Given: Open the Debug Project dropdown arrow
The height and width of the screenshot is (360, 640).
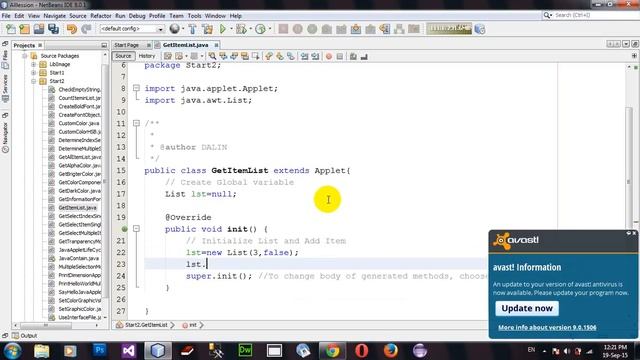Looking at the screenshot, I should tap(250, 29).
